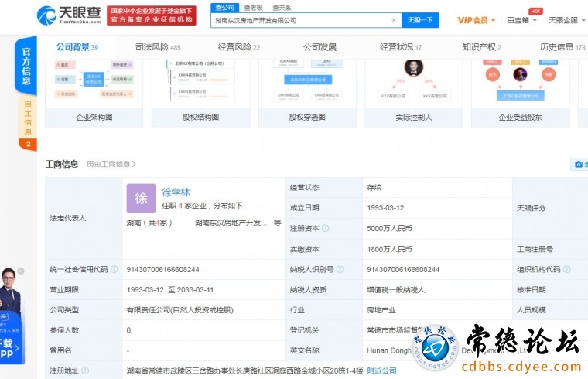
Task: Switch to the 经营风险 tab
Action: tap(239, 47)
